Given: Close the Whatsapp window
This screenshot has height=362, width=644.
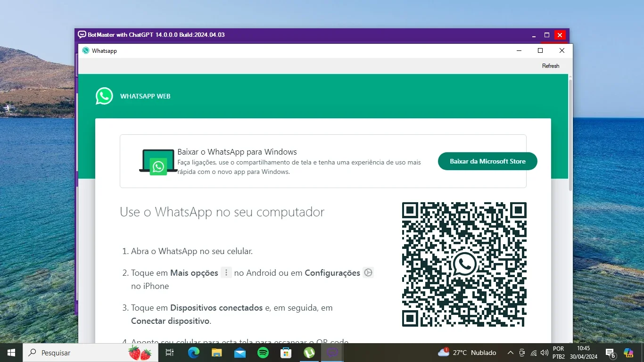Looking at the screenshot, I should (x=561, y=50).
